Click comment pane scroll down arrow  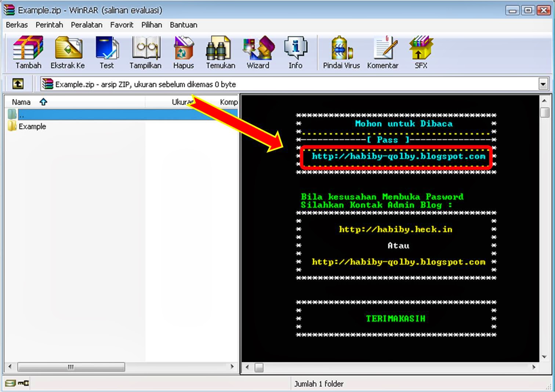(x=544, y=356)
